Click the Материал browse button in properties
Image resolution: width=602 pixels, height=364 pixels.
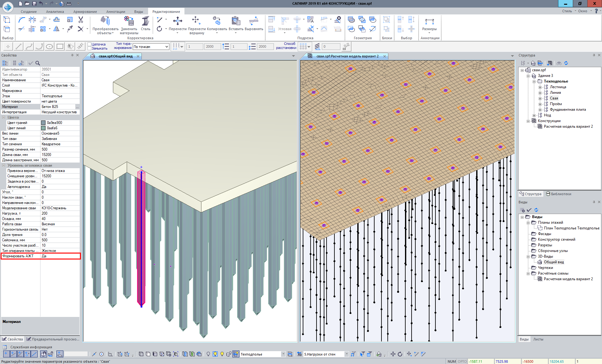77,107
